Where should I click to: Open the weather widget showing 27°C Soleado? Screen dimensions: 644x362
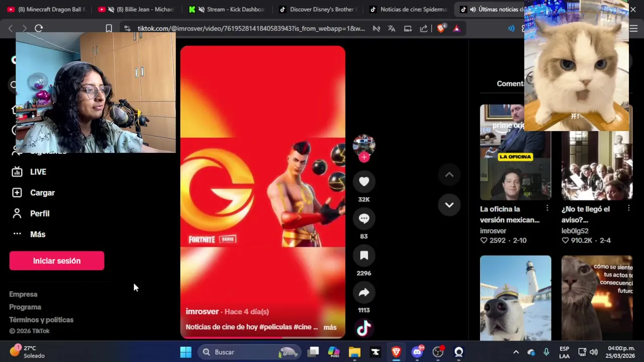coord(28,352)
